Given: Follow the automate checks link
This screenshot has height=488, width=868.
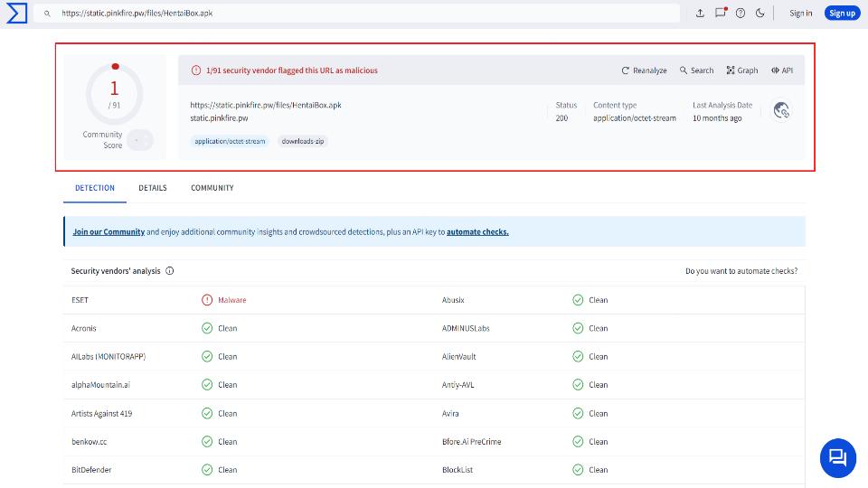Looking at the screenshot, I should click(x=477, y=232).
